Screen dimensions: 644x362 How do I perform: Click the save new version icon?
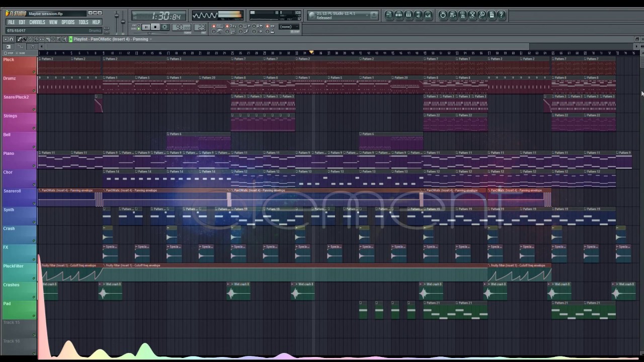pos(452,15)
